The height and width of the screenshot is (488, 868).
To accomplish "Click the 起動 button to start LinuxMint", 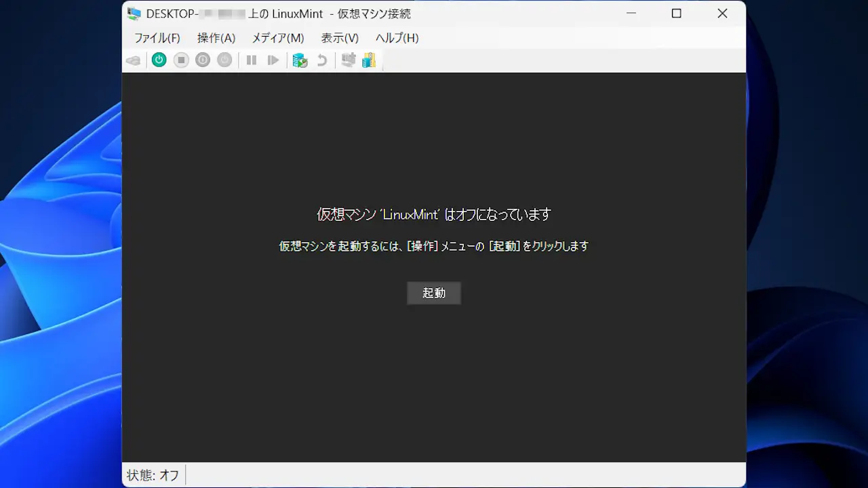I will [434, 293].
